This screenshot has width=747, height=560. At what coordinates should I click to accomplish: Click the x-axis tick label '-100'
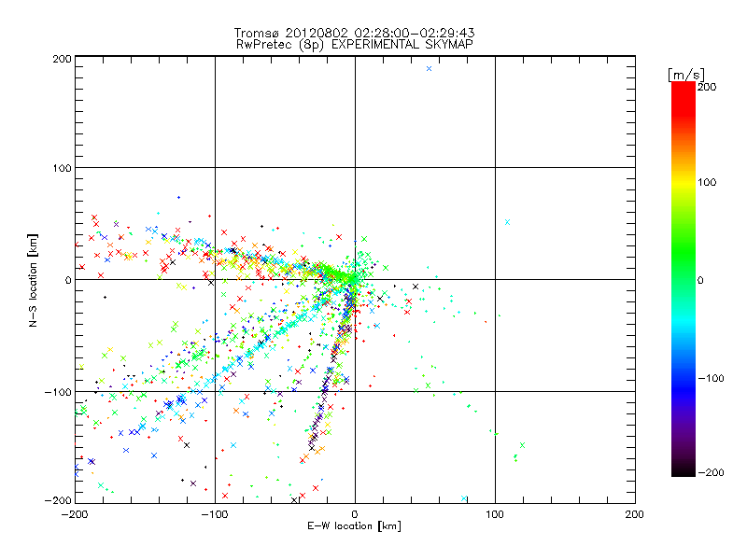pos(215,514)
